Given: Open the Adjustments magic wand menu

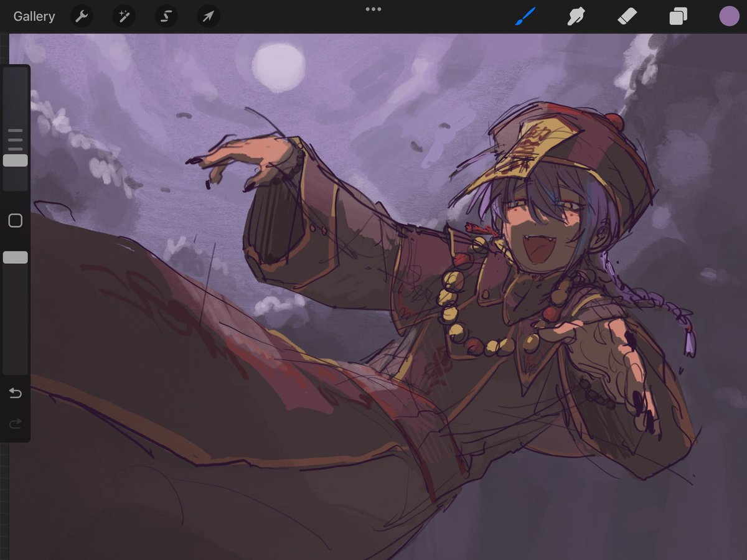Looking at the screenshot, I should 124,16.
